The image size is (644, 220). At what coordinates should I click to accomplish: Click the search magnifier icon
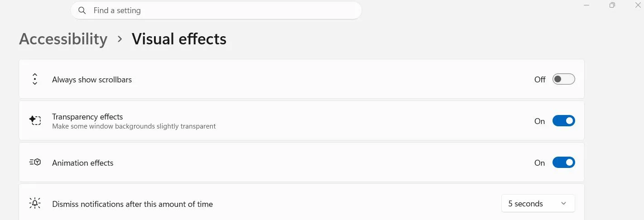click(82, 10)
